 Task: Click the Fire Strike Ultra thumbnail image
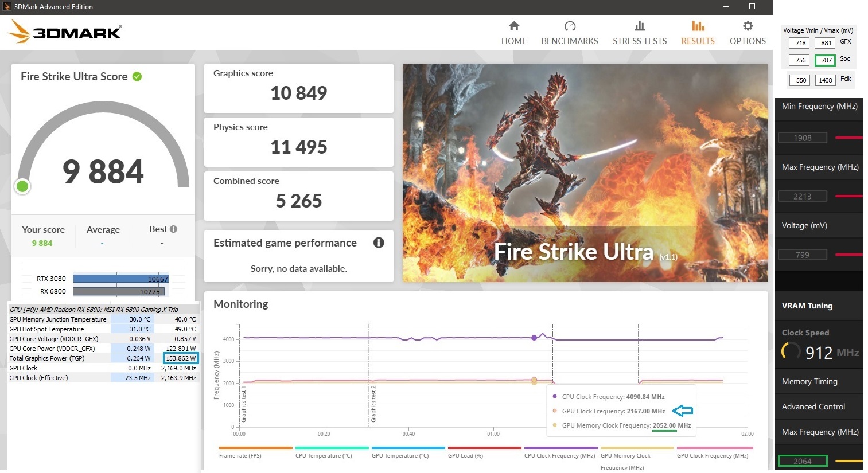[x=585, y=173]
